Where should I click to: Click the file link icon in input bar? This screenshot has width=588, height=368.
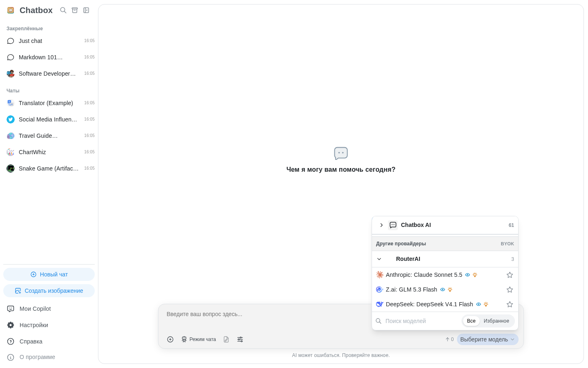[x=226, y=339]
